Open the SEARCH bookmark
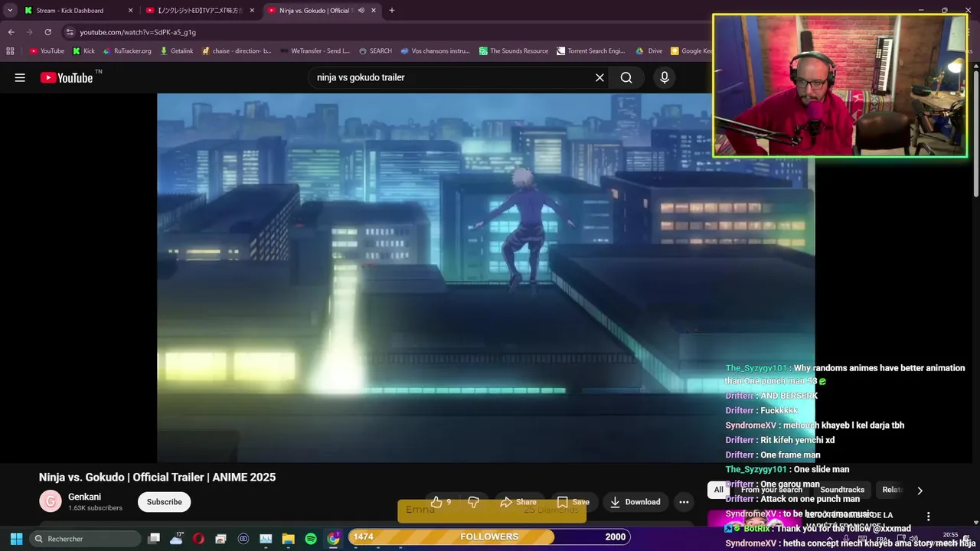Screen dimensions: 980x551 tap(375, 51)
